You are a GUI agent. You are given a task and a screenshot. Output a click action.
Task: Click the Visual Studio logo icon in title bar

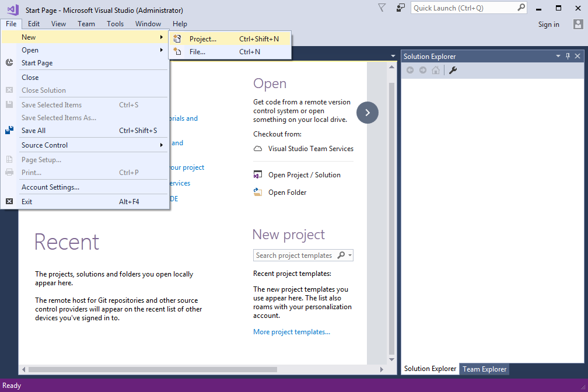tap(13, 9)
